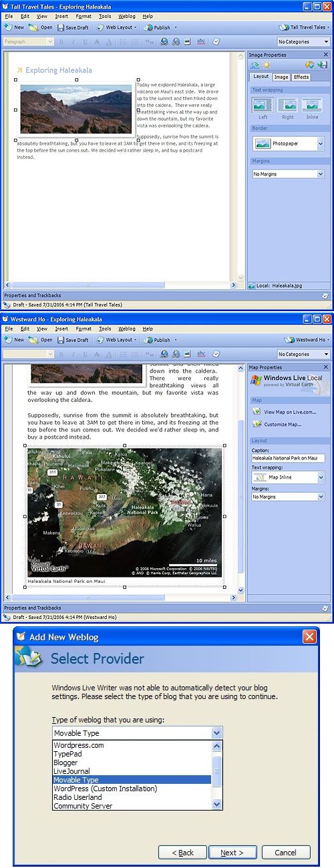Switch to Effects tab in Image Properties
Viewport: 334px width, 868px height.
pos(301,77)
